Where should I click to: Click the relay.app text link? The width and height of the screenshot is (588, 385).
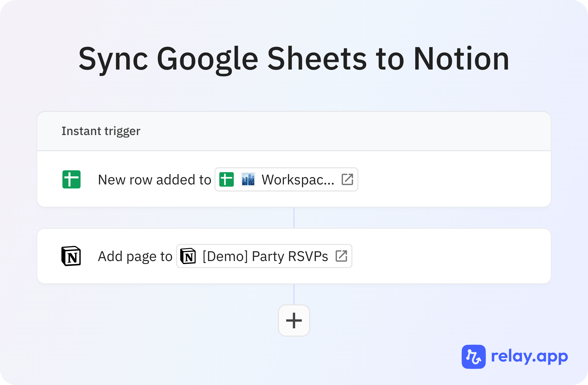click(529, 357)
